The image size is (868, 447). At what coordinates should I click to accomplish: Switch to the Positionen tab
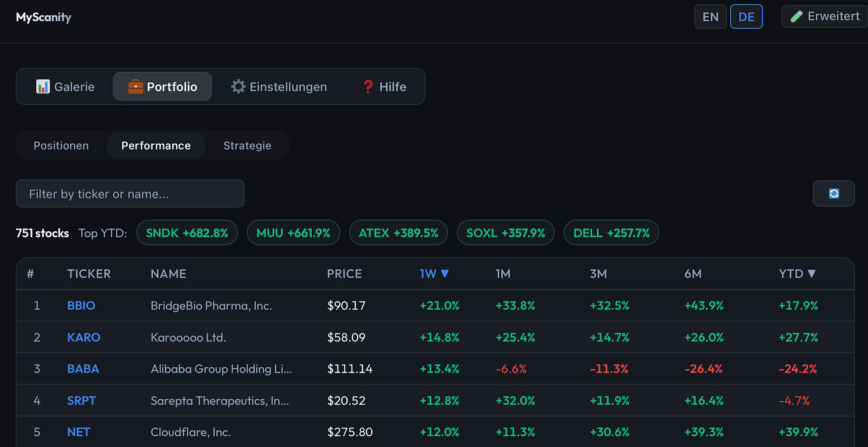(61, 145)
